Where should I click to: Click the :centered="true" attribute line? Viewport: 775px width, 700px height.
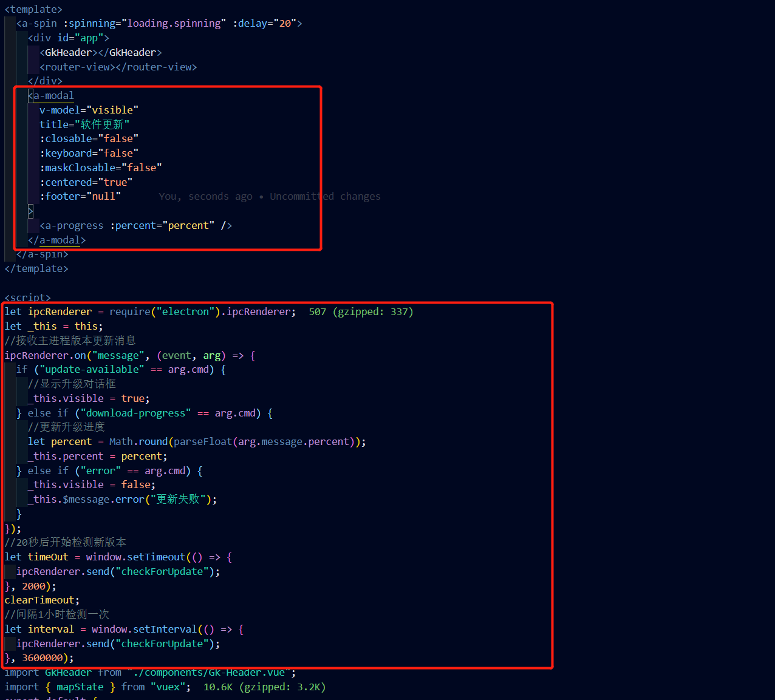[86, 183]
